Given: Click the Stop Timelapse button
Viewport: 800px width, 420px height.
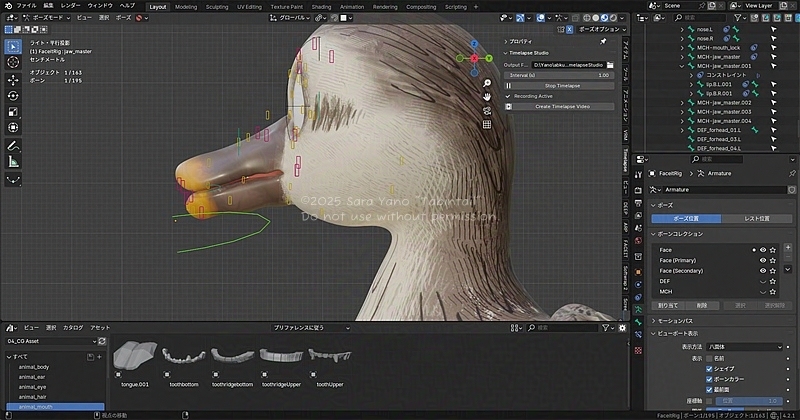Looking at the screenshot, I should point(561,86).
